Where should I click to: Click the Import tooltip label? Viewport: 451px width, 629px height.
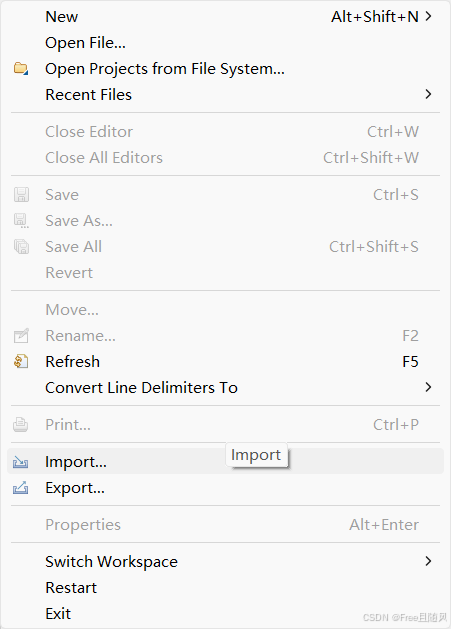coord(256,455)
